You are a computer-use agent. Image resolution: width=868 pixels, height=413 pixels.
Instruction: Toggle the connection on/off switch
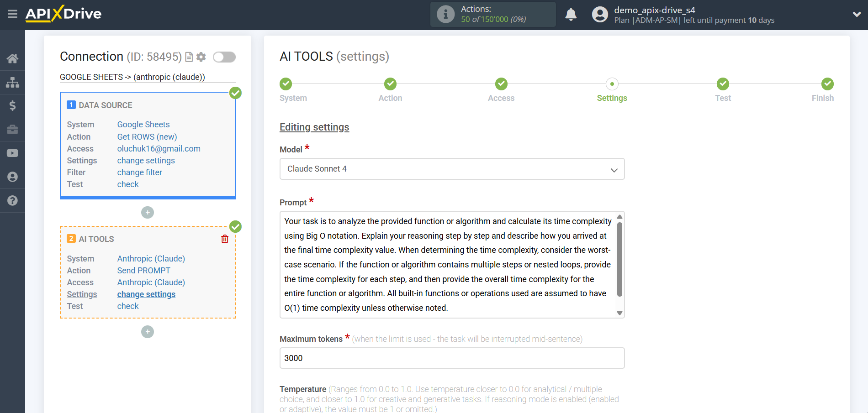224,57
